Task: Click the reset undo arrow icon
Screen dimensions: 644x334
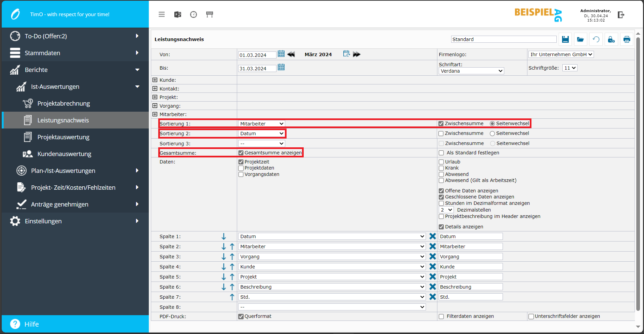Action: [x=596, y=39]
